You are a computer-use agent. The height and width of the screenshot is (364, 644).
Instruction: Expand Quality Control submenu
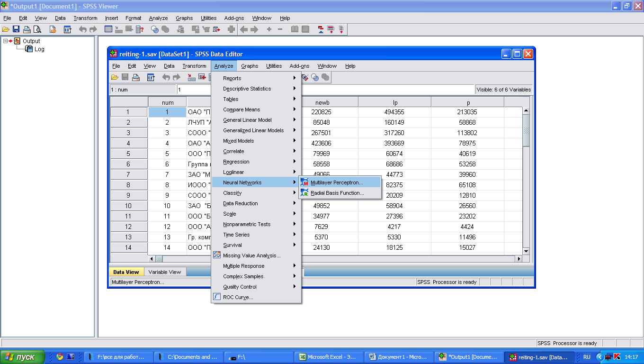(256, 287)
